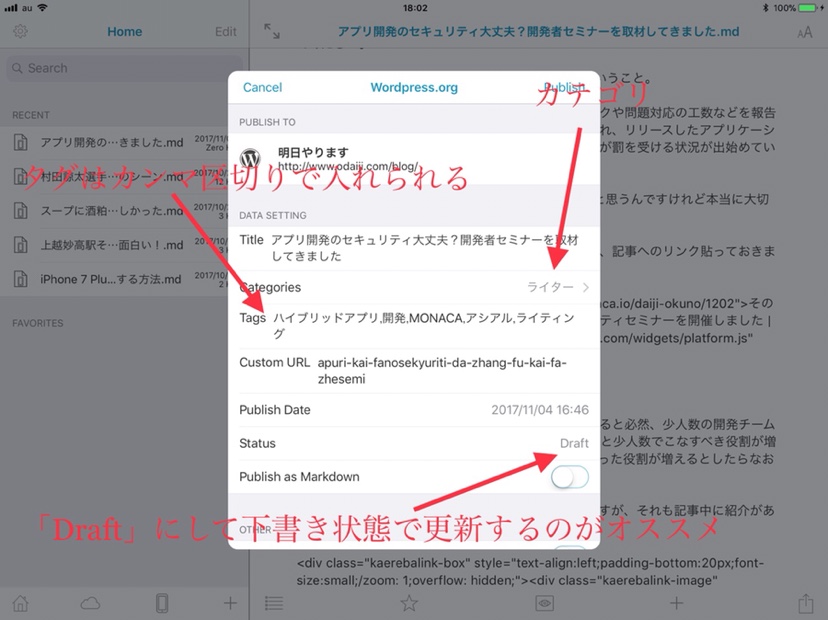Tap Cancel in the Wordpress.org dialog
The width and height of the screenshot is (828, 620).
click(x=262, y=87)
